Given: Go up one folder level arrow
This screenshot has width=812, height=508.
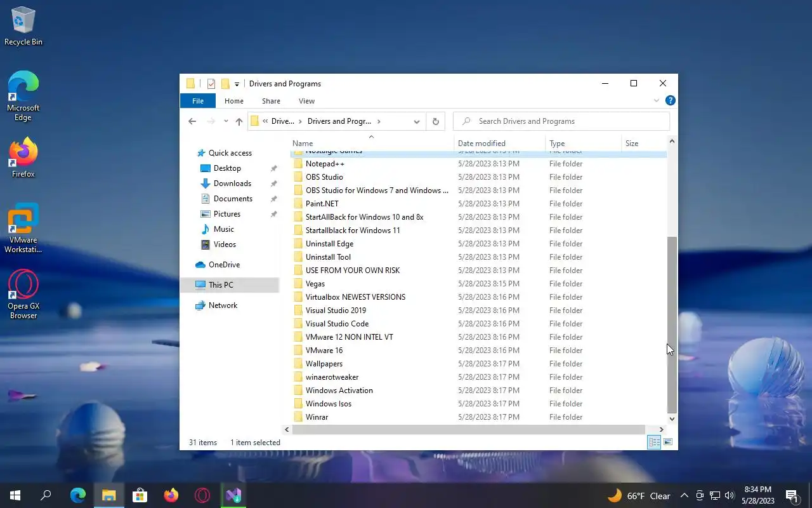Looking at the screenshot, I should tap(239, 121).
